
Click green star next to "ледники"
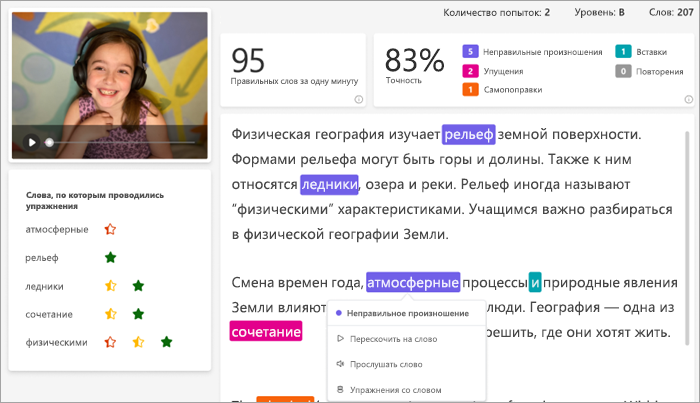click(138, 286)
